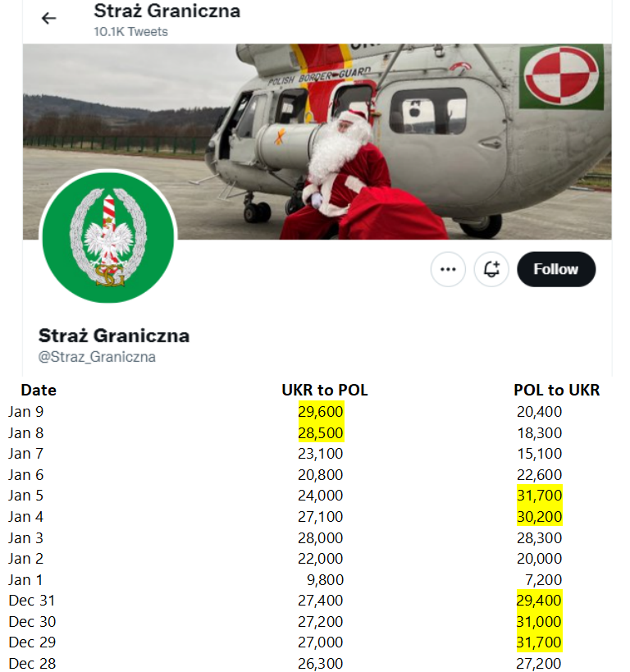Enable tweet notifications with the bell icon
The image size is (630, 672).
[491, 269]
